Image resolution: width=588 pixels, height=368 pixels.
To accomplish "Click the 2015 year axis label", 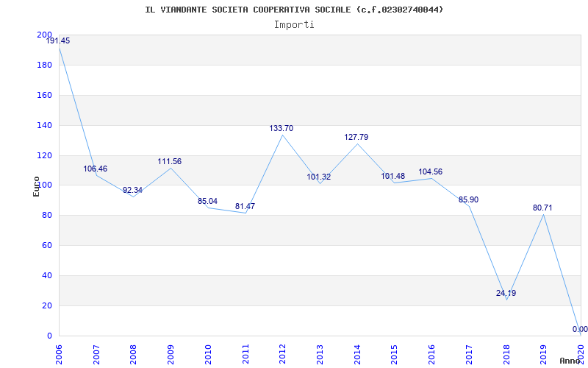I will point(395,354).
